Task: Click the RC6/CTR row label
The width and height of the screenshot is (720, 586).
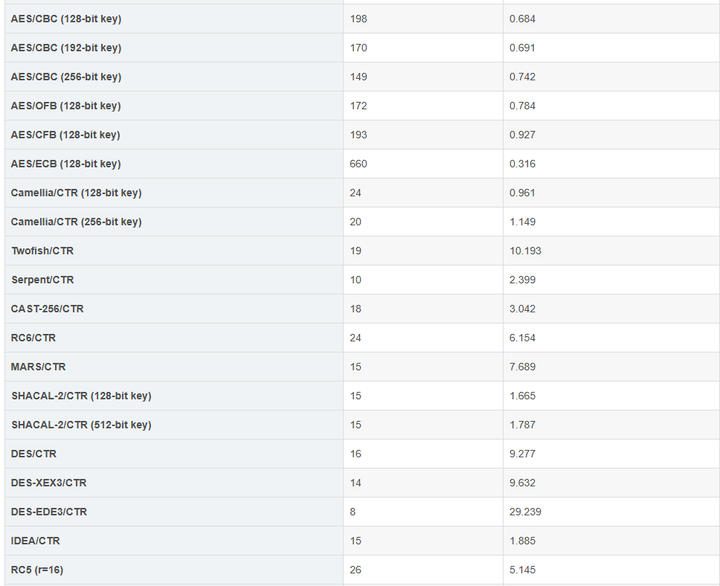Action: (x=33, y=338)
